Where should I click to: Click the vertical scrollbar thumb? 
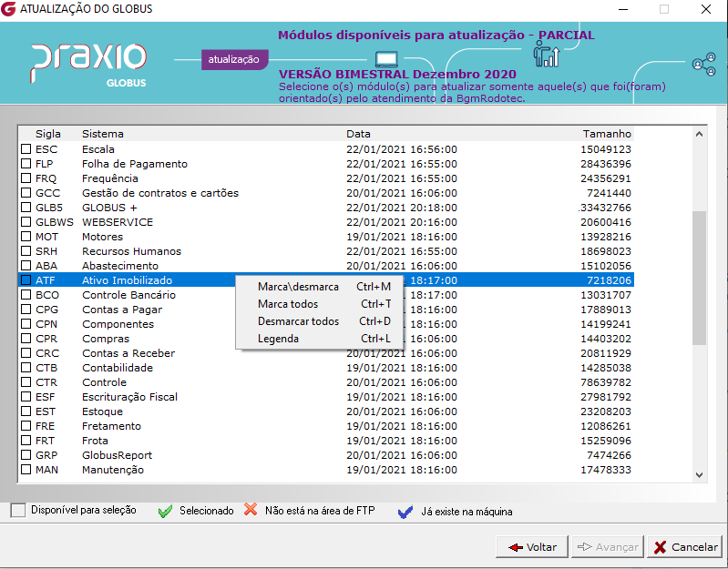699,278
